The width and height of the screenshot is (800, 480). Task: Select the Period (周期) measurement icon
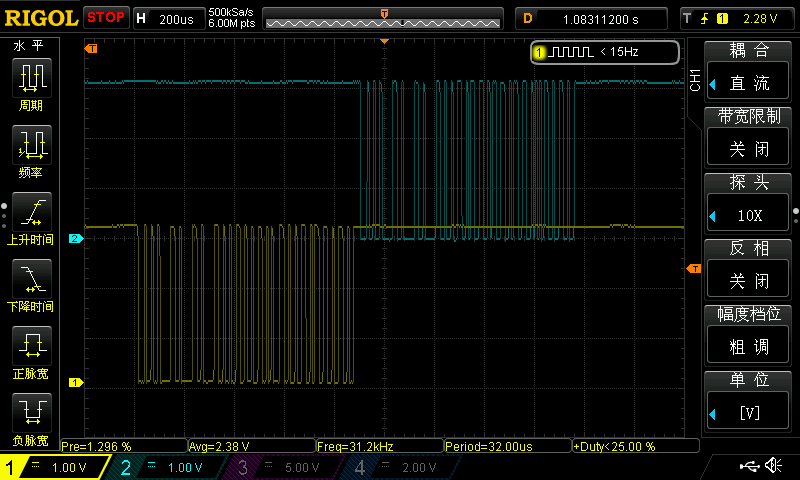click(x=32, y=78)
